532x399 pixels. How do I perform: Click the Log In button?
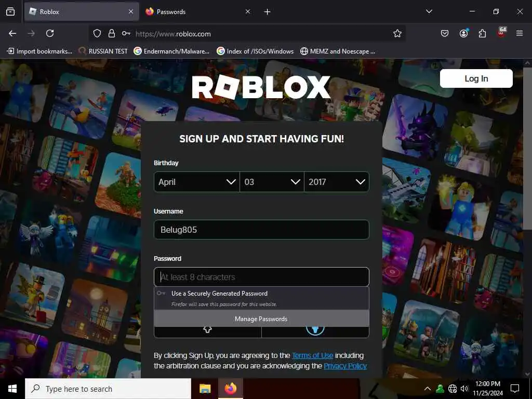pyautogui.click(x=476, y=78)
